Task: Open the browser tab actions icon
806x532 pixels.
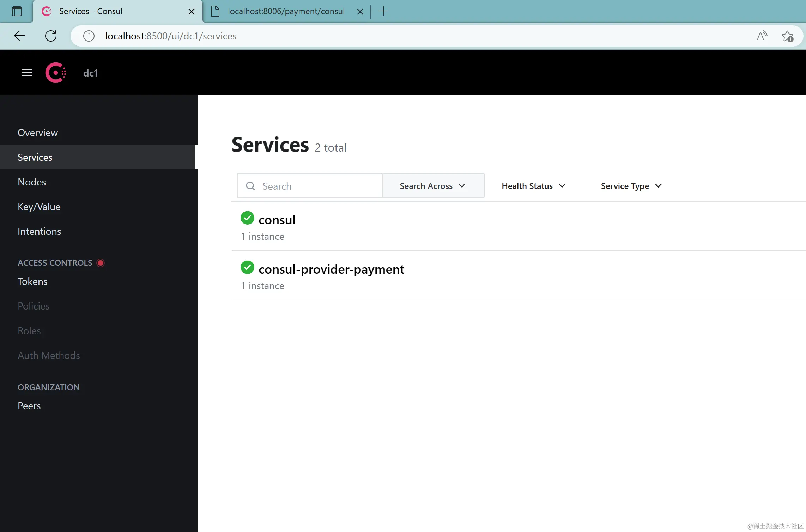Action: click(17, 11)
